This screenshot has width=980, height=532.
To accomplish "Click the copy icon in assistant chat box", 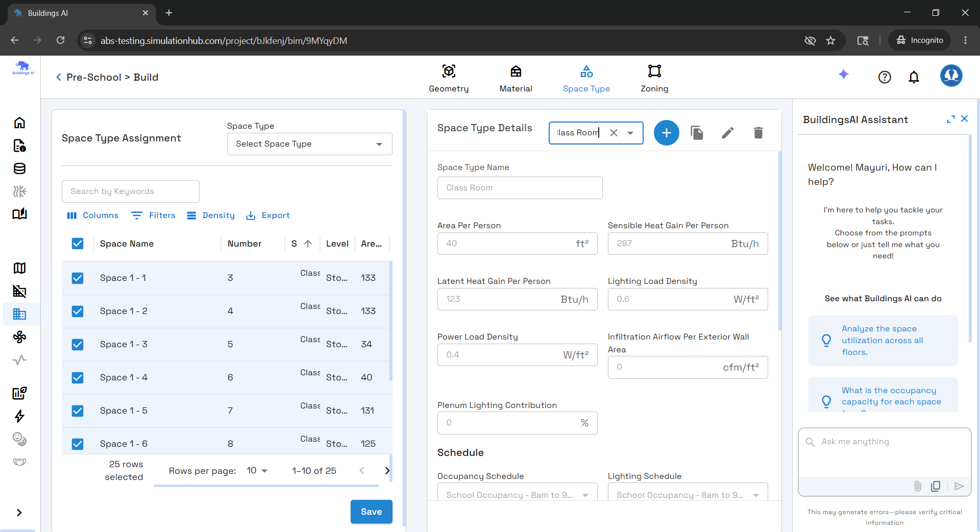I will click(x=936, y=486).
